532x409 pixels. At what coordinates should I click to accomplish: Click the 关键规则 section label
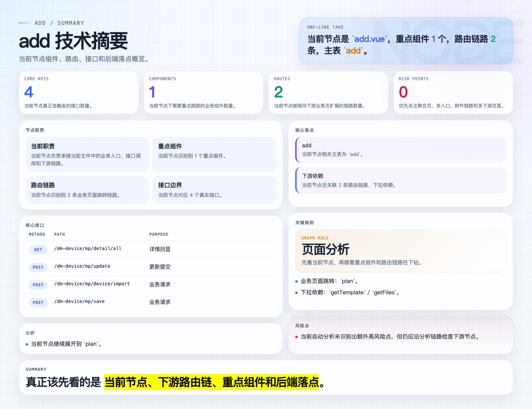coord(305,222)
